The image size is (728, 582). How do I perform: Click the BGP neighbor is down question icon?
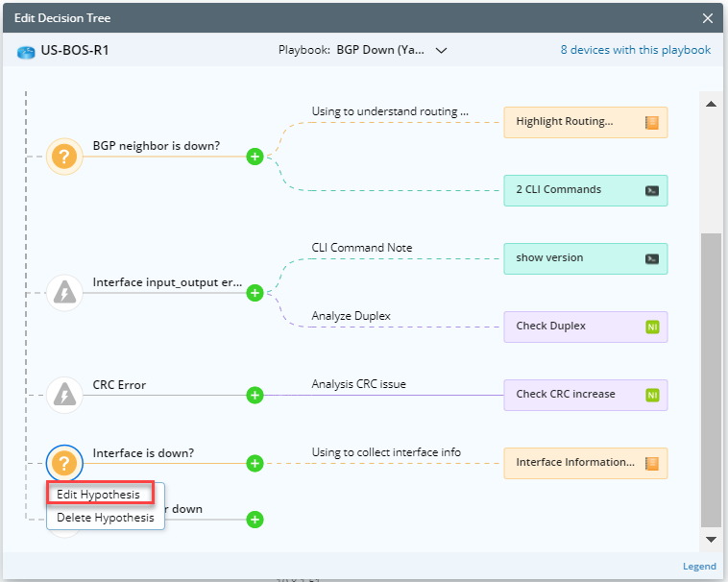point(64,157)
